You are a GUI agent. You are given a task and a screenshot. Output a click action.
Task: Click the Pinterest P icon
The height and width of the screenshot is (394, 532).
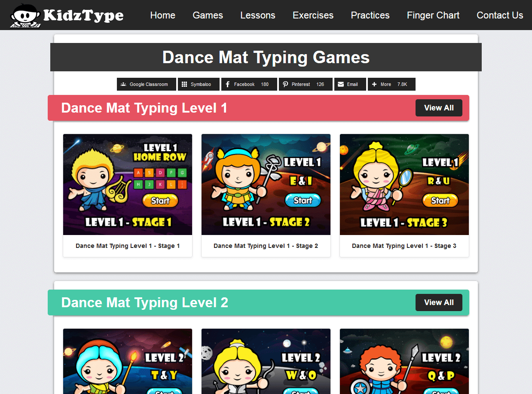(285, 84)
